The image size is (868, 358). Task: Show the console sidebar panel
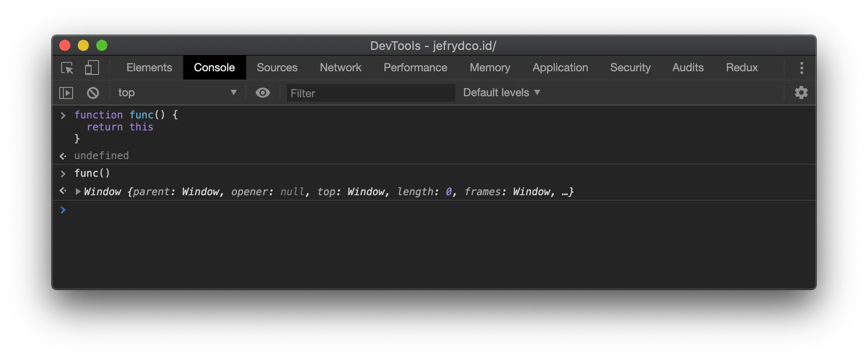[66, 93]
